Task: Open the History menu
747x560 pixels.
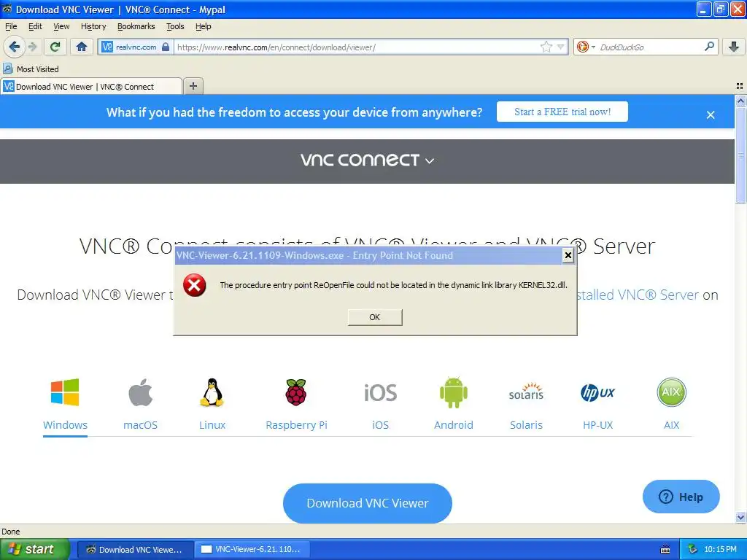Action: pyautogui.click(x=93, y=26)
